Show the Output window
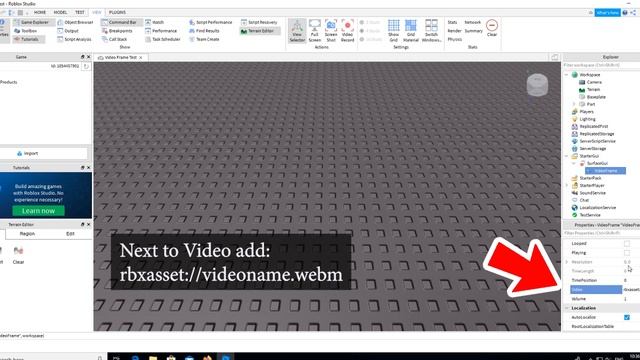This screenshot has height=360, width=640. [68, 31]
